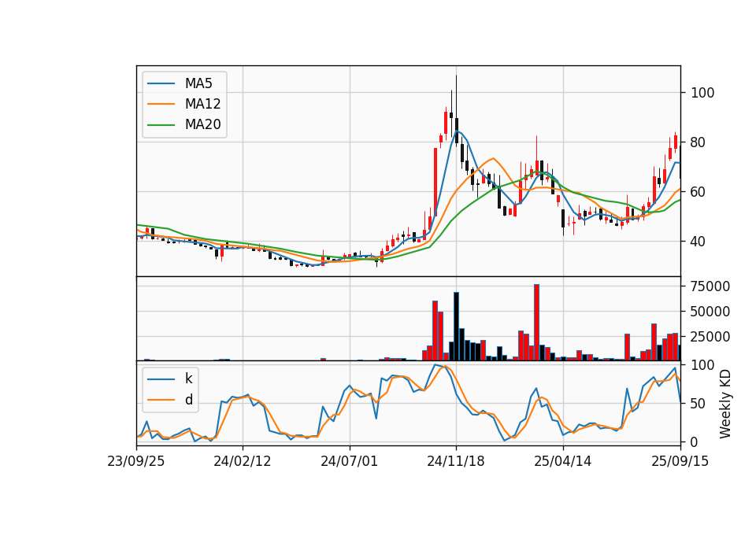Viewport: 756px width, 543px height.
Task: Click the price axis label 80
Action: click(x=699, y=142)
